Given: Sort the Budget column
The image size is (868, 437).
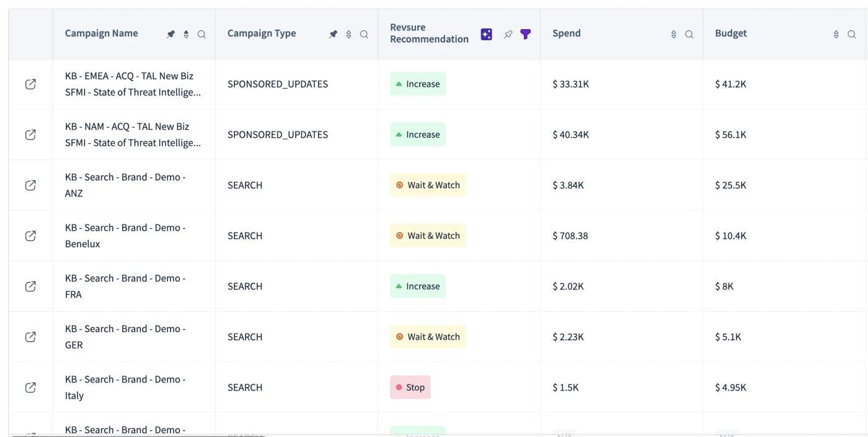Looking at the screenshot, I should tap(836, 35).
